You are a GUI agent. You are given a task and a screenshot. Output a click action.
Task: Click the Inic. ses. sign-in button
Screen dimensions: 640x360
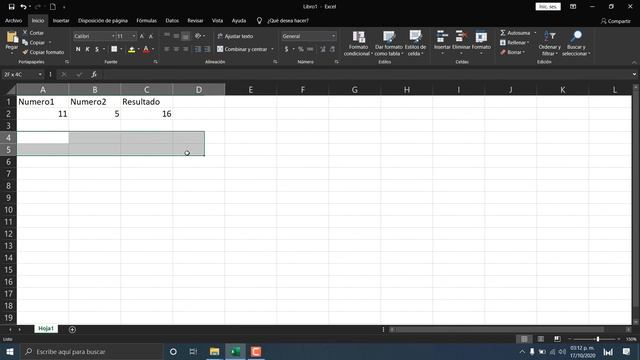coord(548,7)
